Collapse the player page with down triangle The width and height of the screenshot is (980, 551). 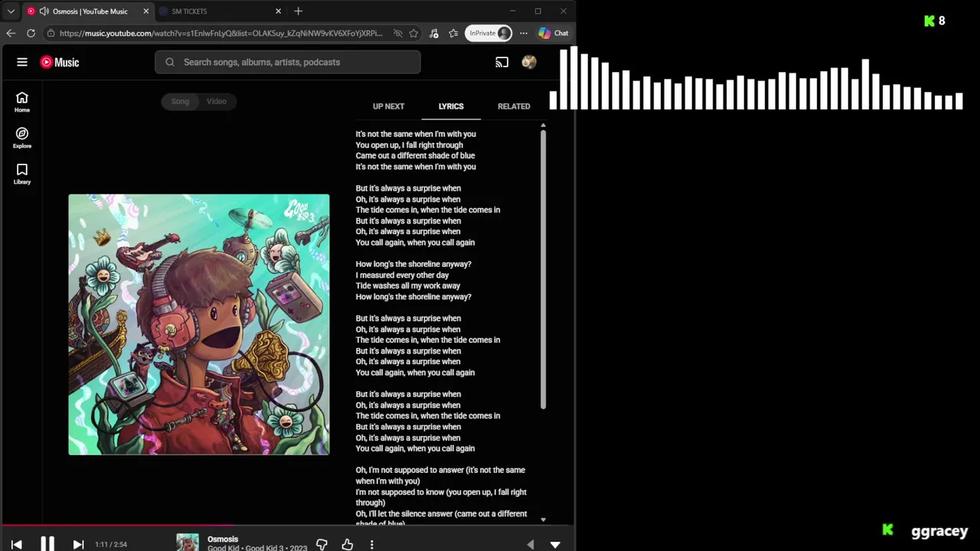point(555,545)
